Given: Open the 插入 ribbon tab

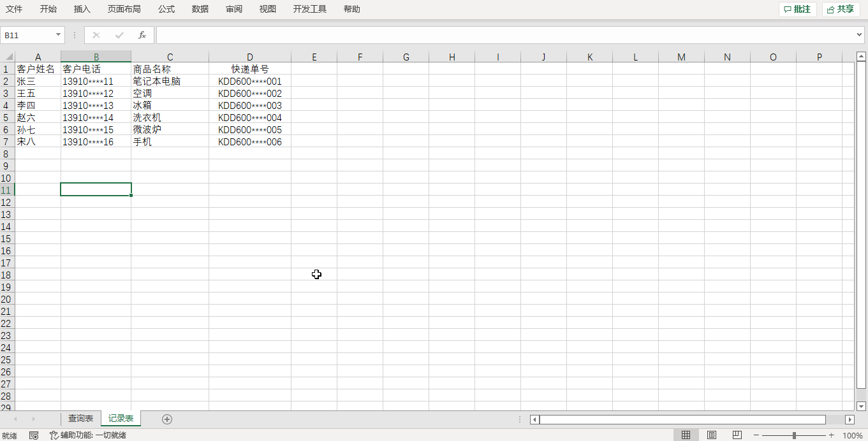Looking at the screenshot, I should pyautogui.click(x=82, y=9).
